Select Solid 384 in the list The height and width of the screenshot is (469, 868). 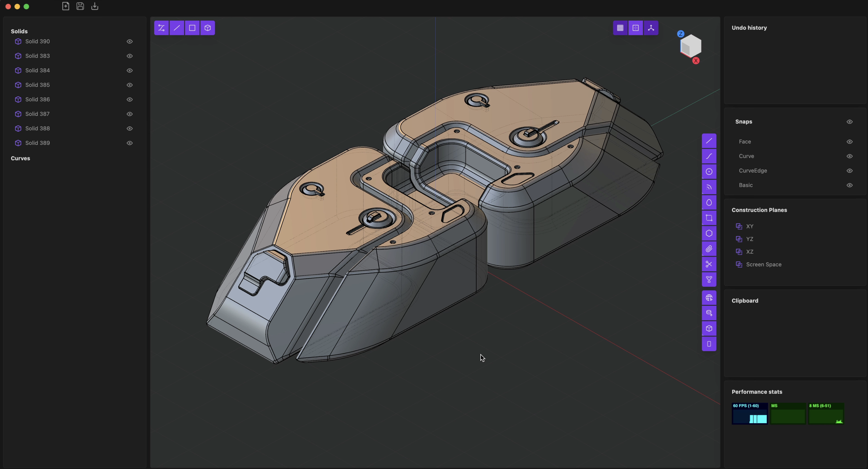coord(37,71)
